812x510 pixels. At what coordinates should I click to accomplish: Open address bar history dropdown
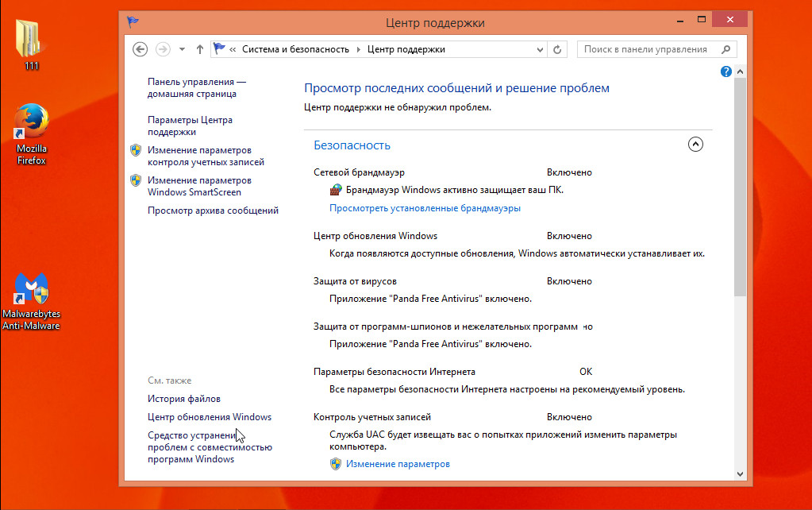[x=540, y=50]
